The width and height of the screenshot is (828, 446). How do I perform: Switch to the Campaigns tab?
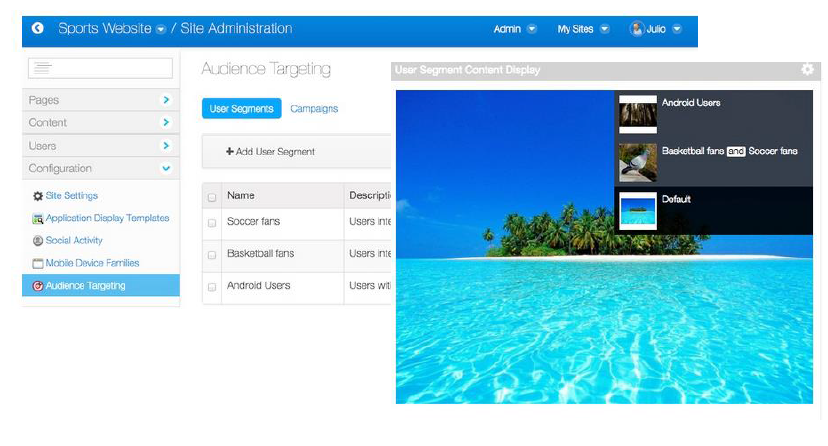tap(314, 109)
